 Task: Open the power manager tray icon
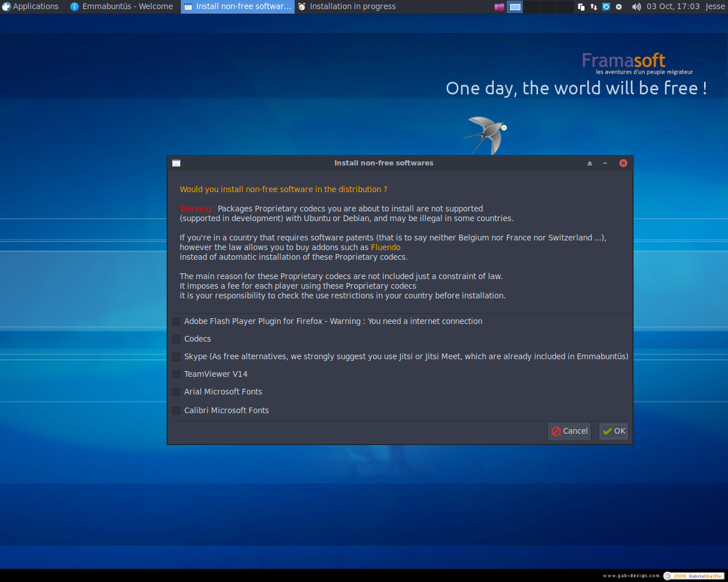point(619,7)
